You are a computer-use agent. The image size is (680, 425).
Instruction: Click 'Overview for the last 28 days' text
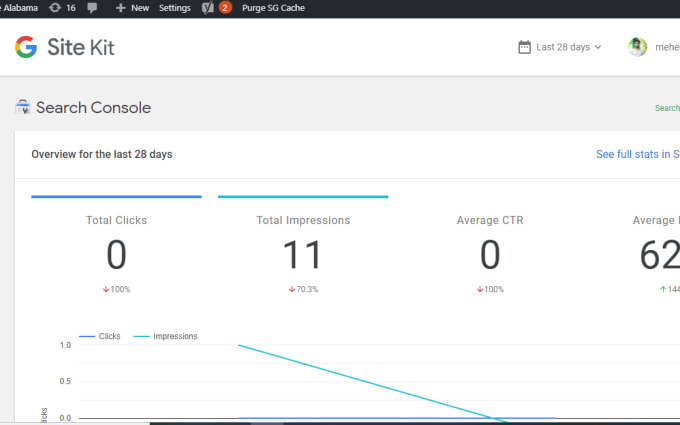coord(101,154)
